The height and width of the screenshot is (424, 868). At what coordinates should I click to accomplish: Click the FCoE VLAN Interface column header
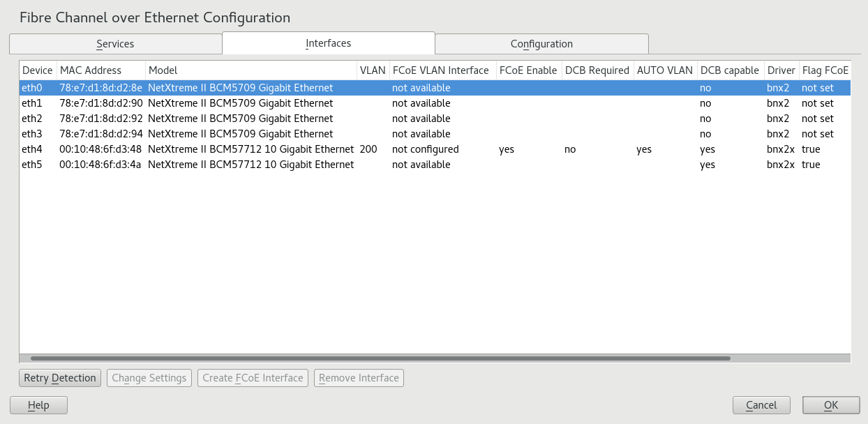(x=440, y=70)
